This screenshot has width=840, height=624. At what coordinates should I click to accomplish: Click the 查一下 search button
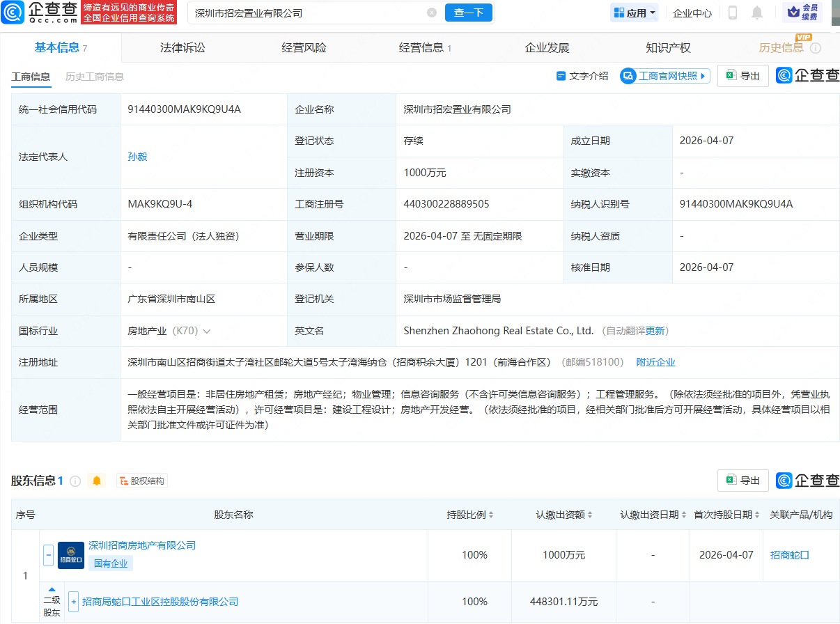469,13
